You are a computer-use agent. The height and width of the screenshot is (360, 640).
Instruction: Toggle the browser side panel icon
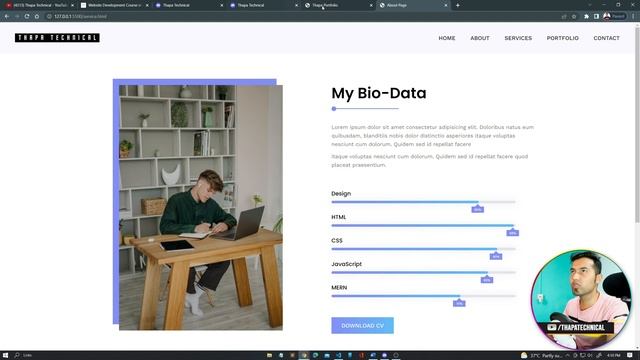(596, 16)
